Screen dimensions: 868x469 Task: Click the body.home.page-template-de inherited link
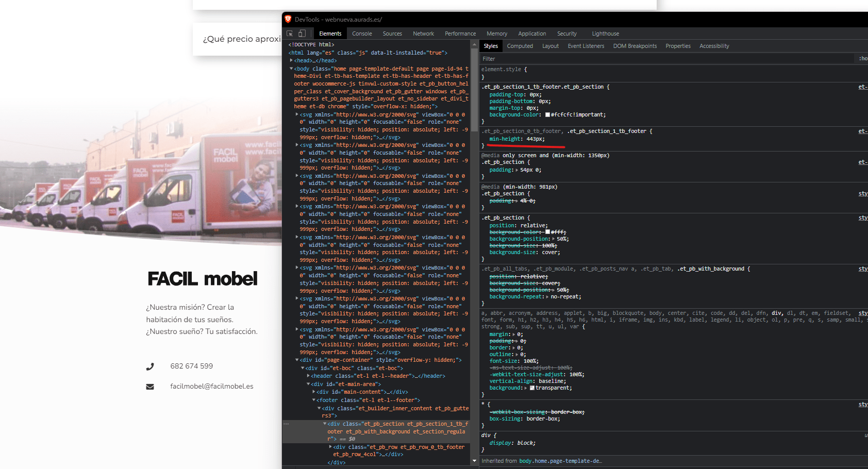(x=560, y=461)
